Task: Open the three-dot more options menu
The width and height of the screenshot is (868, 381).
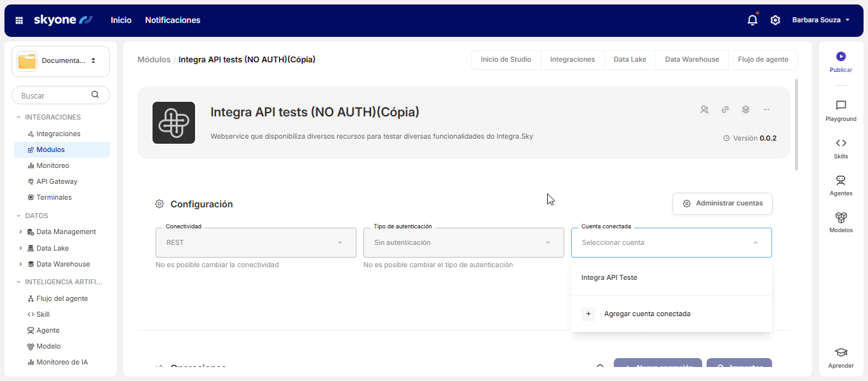Action: coord(766,109)
